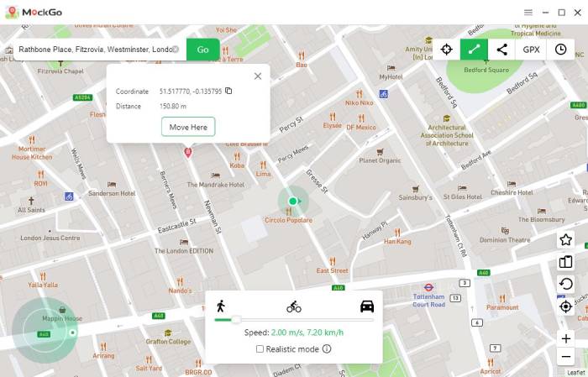Click the Mappin House shop icon
588x377 pixels.
pos(62,310)
